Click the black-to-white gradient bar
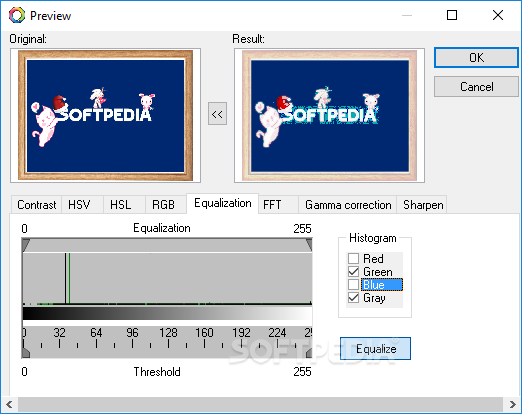522x414 pixels. click(167, 313)
